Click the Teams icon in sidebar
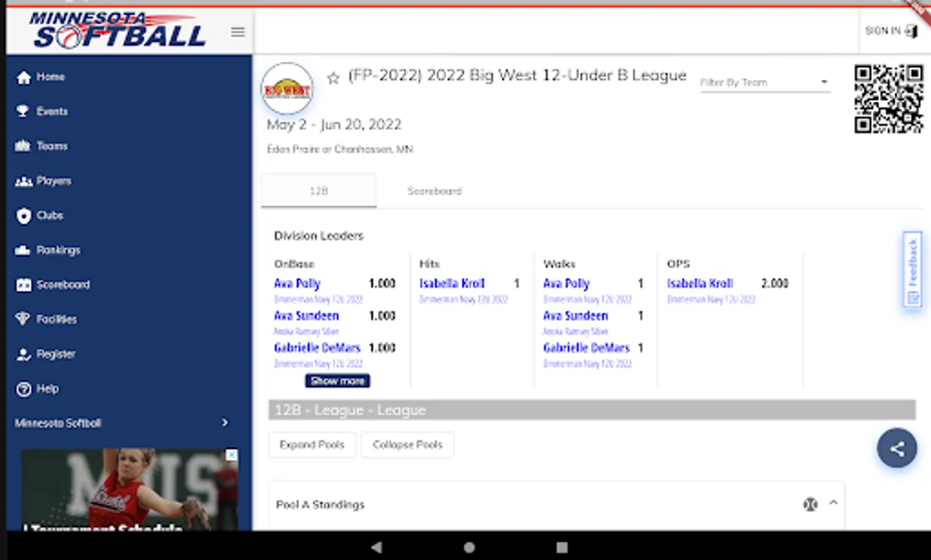 (23, 146)
